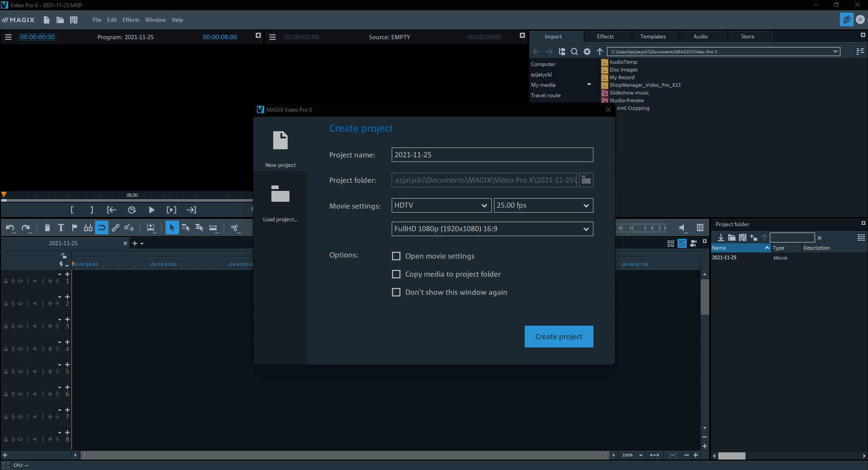Play the Program monitor preview

click(x=152, y=210)
